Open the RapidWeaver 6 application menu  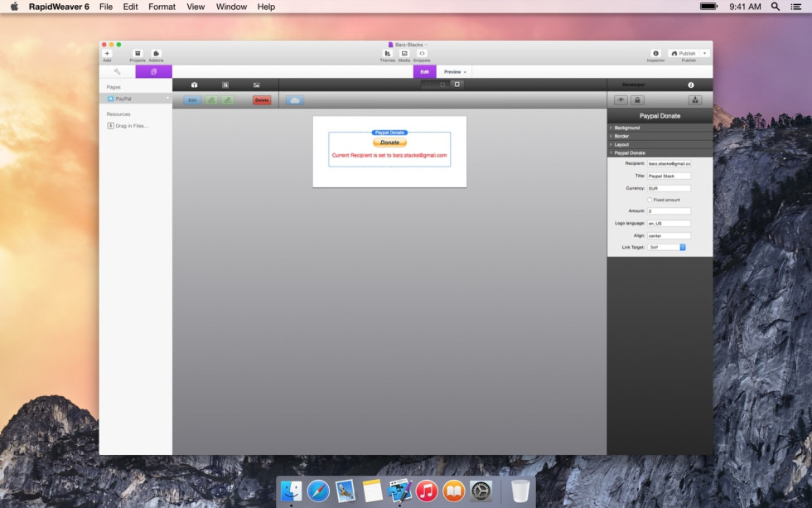pyautogui.click(x=59, y=7)
